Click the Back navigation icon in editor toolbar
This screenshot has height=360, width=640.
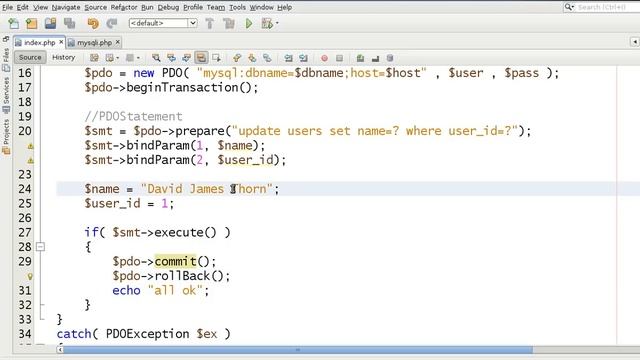pyautogui.click(x=109, y=58)
